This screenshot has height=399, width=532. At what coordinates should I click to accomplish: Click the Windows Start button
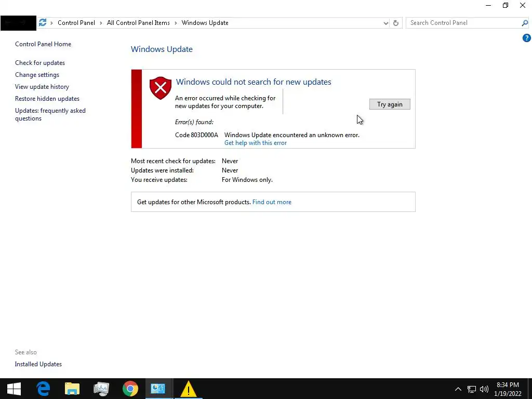pyautogui.click(x=14, y=389)
